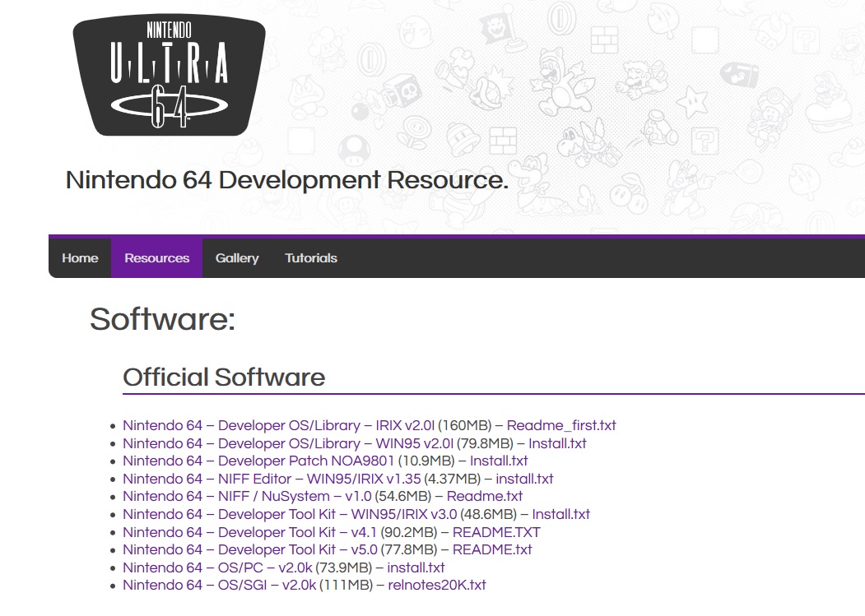The height and width of the screenshot is (616, 865).
Task: Go to the Gallery page
Action: pyautogui.click(x=237, y=258)
